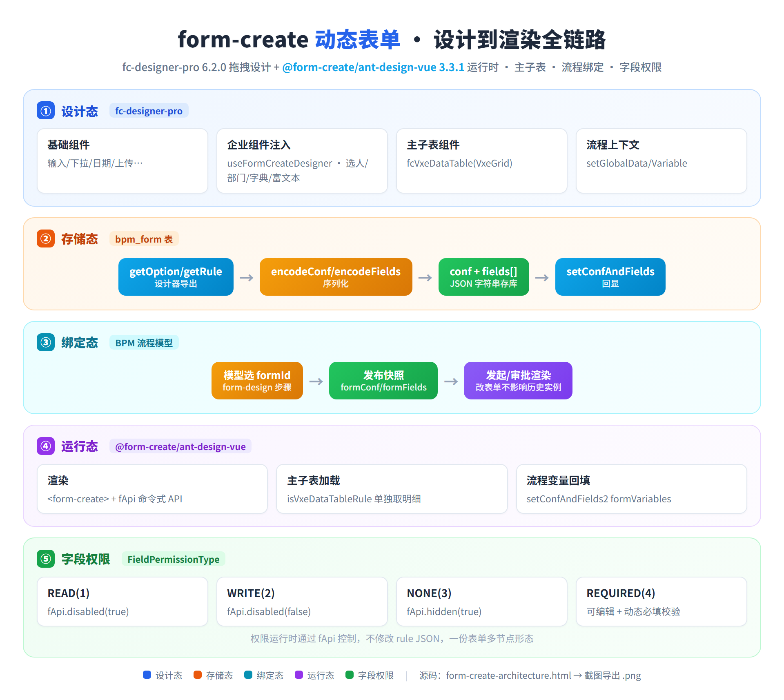Click text '<form-create> + fApi 命令式 API'
This screenshot has width=784, height=700.
coord(115,499)
